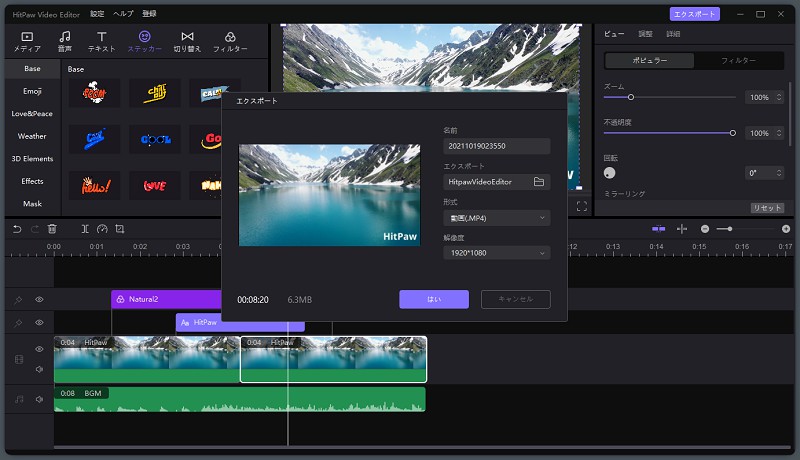
Task: Delete selected clip with trash icon
Action: click(x=52, y=229)
